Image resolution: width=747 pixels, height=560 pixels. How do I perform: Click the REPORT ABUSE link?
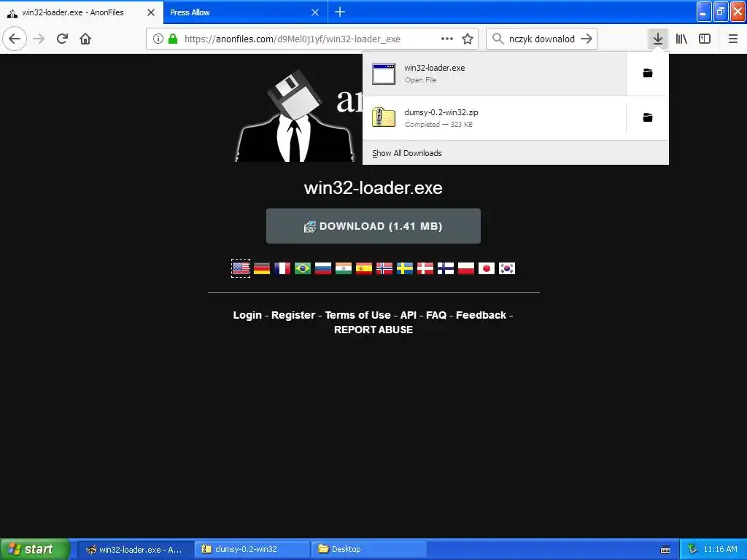373,330
